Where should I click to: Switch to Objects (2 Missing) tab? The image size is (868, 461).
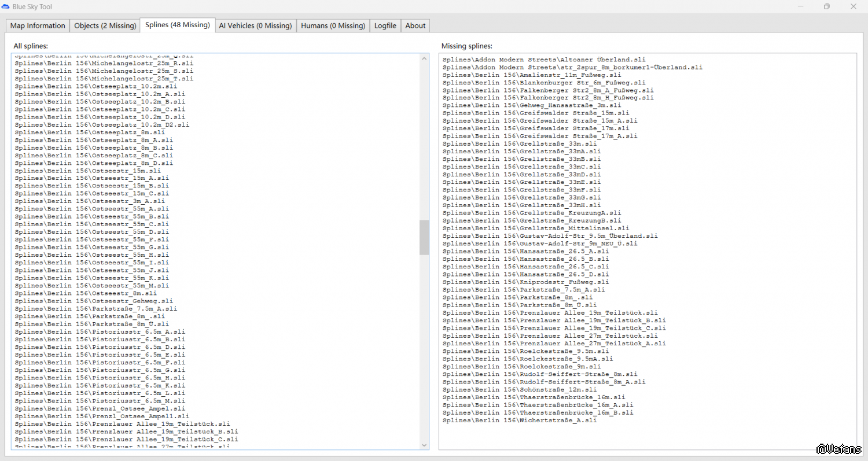tap(105, 25)
